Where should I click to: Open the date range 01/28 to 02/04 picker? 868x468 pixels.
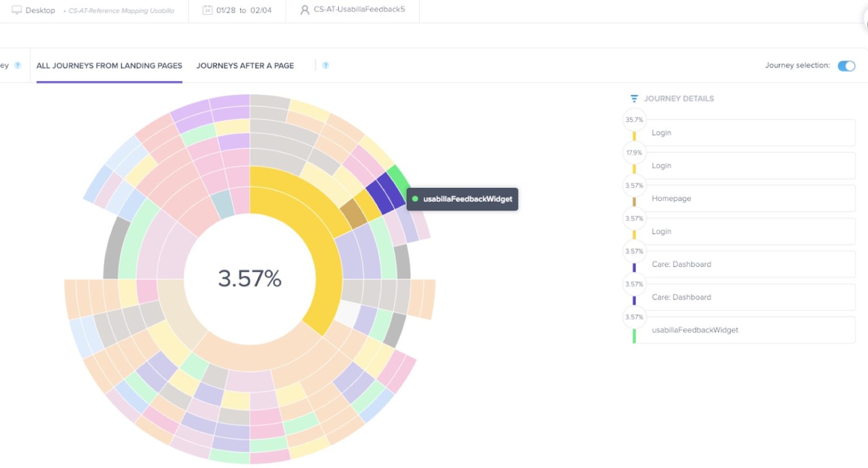(237, 10)
